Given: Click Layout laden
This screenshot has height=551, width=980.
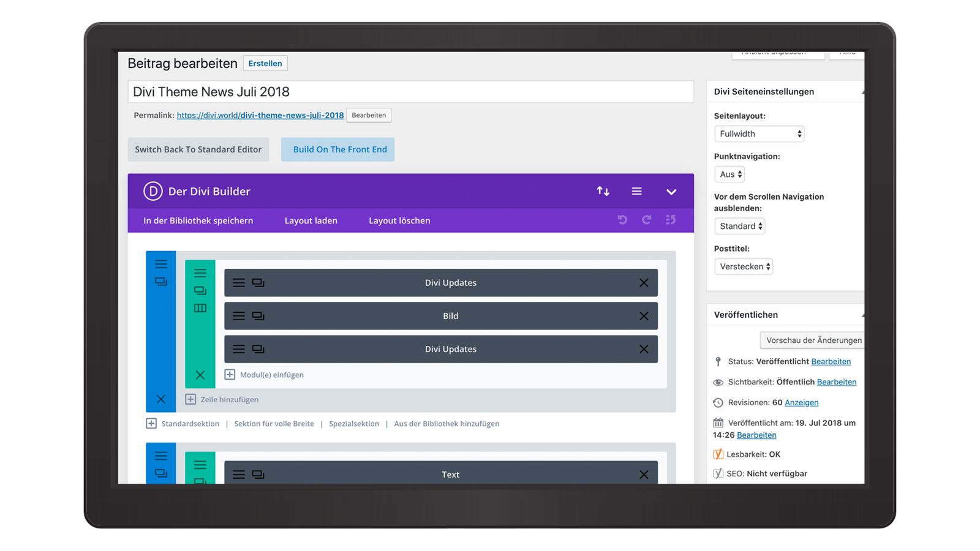Looking at the screenshot, I should (x=311, y=220).
